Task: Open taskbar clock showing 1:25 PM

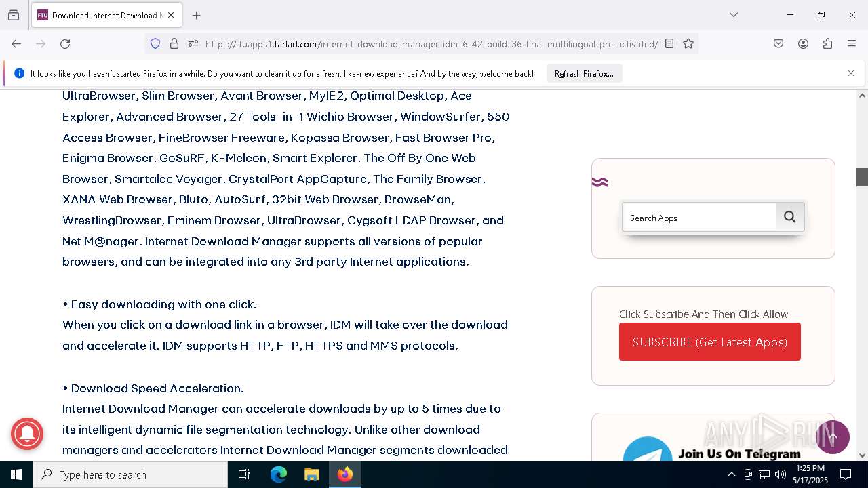Action: 810,474
